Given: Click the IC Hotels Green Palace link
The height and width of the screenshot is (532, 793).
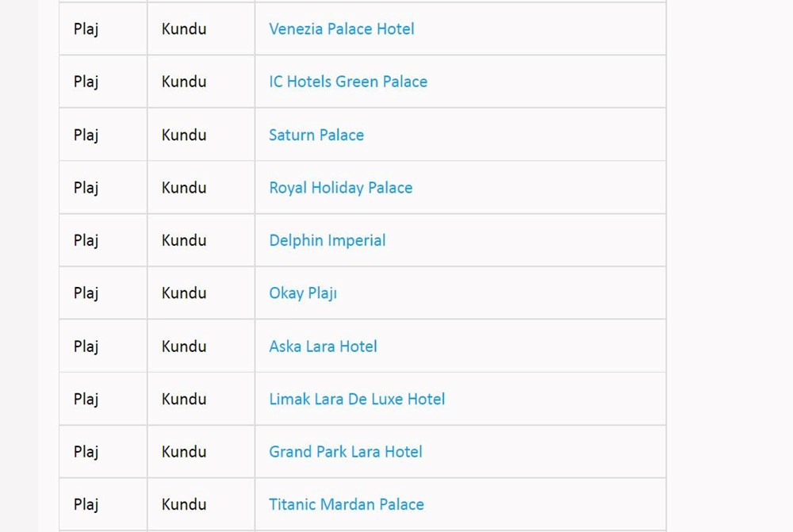Looking at the screenshot, I should click(347, 82).
